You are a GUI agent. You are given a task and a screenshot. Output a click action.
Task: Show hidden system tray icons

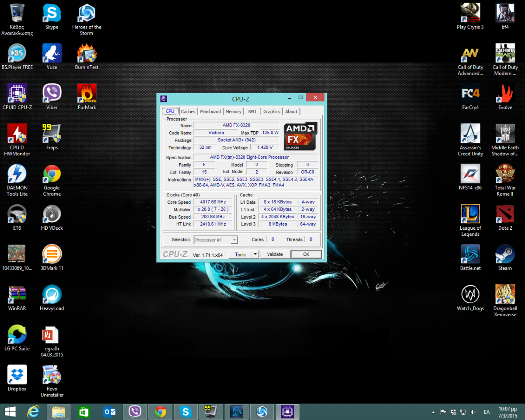(x=433, y=412)
